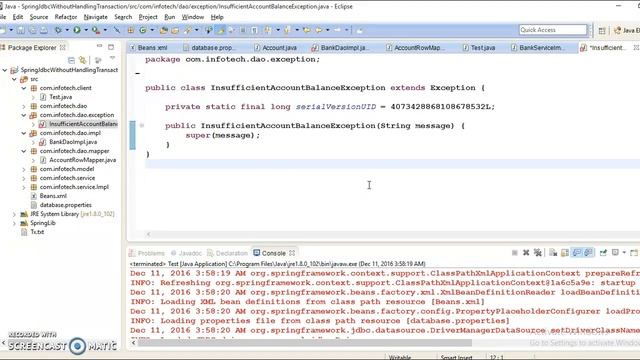Collapse constructor with editor fold marker
The width and height of the screenshot is (640, 360).
[142, 125]
